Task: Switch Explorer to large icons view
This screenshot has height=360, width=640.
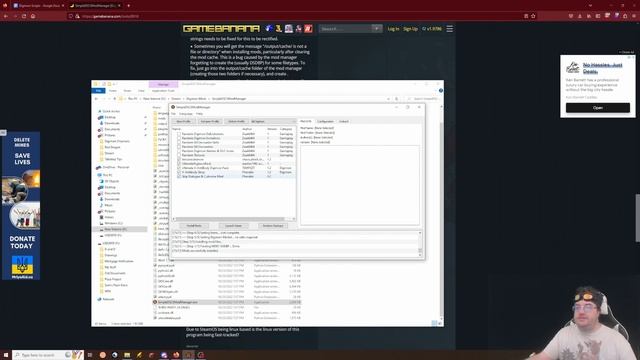Action: (x=440, y=323)
